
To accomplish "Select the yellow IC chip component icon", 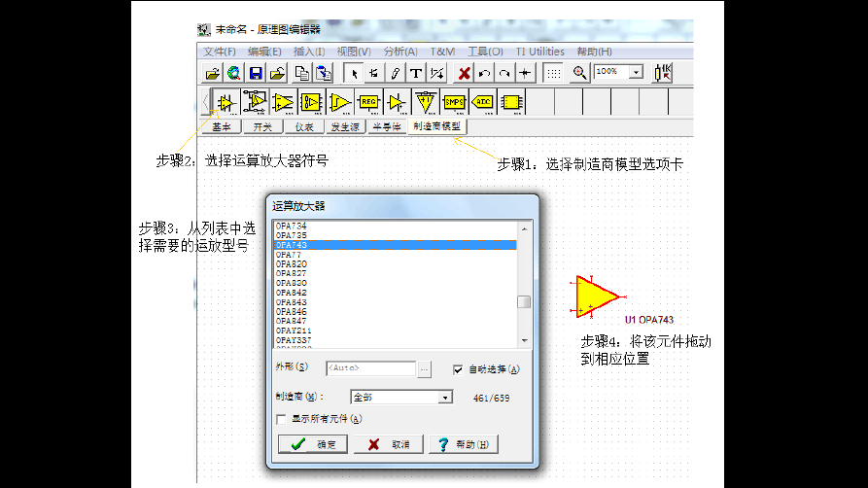I will [x=511, y=102].
